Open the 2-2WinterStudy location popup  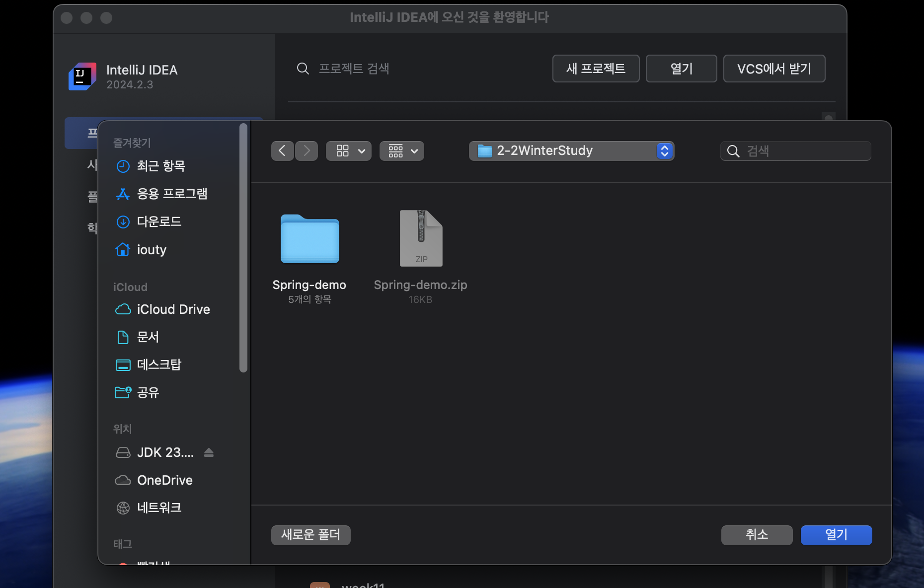point(571,150)
